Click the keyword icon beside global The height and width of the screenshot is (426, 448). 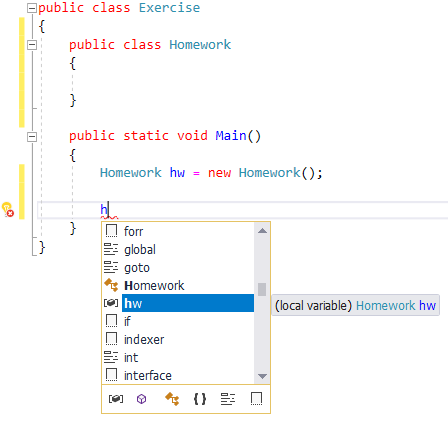(x=111, y=249)
